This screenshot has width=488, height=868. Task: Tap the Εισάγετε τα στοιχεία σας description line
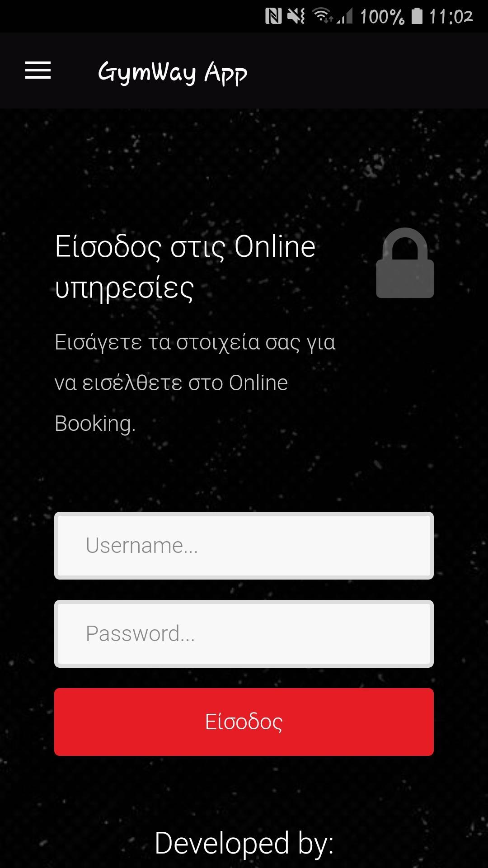coord(195,342)
